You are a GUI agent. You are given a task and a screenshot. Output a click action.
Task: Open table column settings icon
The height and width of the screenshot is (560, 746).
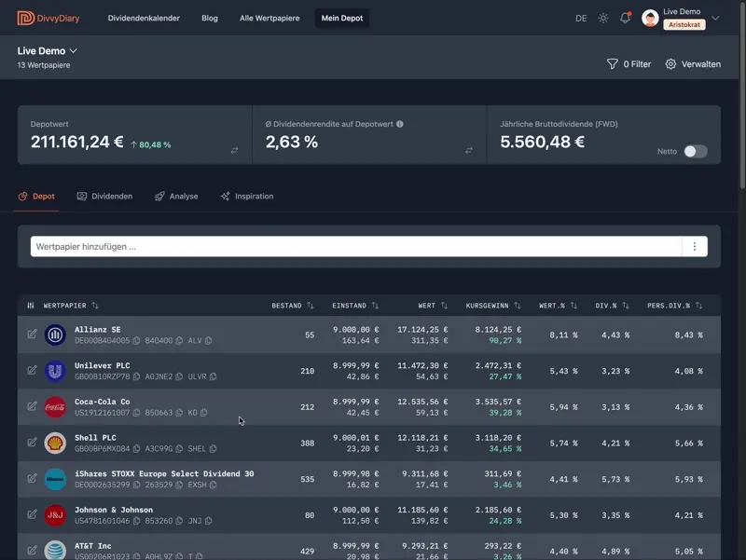point(31,306)
